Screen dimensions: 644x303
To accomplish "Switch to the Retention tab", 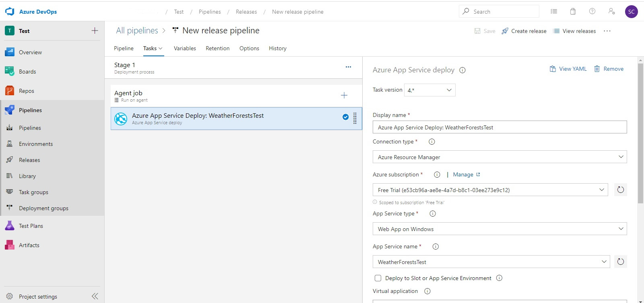I will pos(217,48).
